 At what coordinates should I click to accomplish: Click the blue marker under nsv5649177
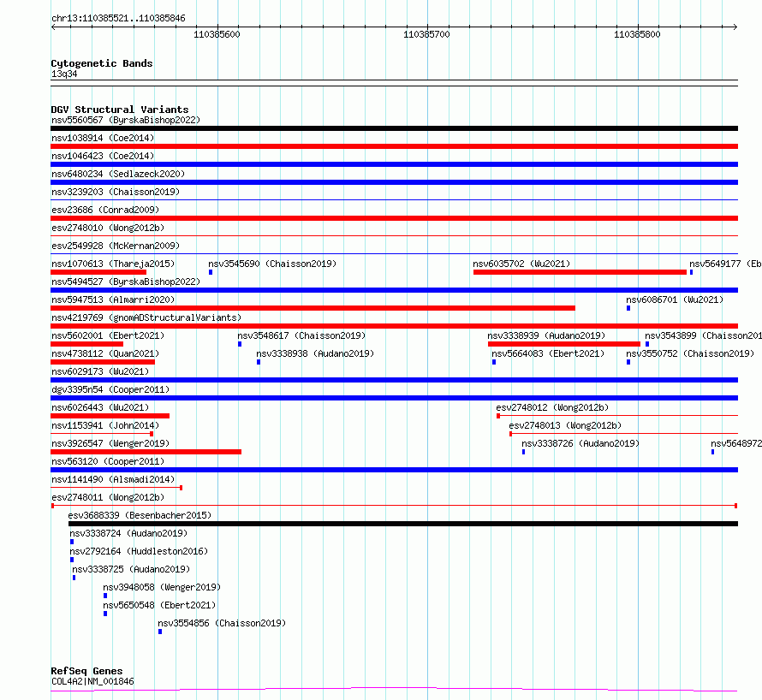pos(692,272)
